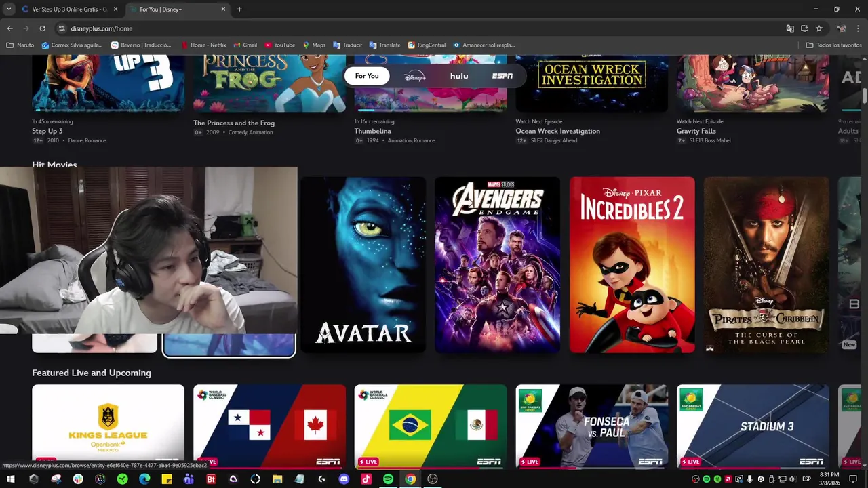Open the Stadium 3 live tile
Viewport: 868px width, 488px height.
753,426
